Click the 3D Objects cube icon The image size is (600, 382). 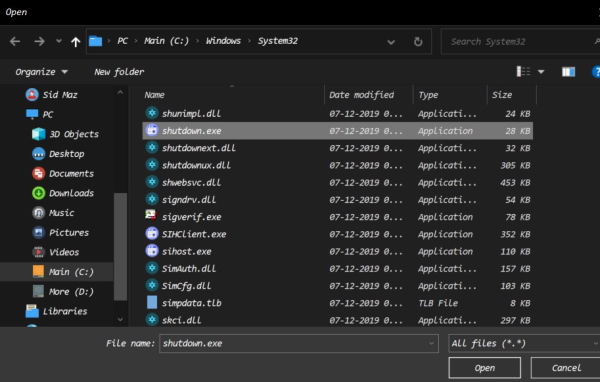(38, 134)
